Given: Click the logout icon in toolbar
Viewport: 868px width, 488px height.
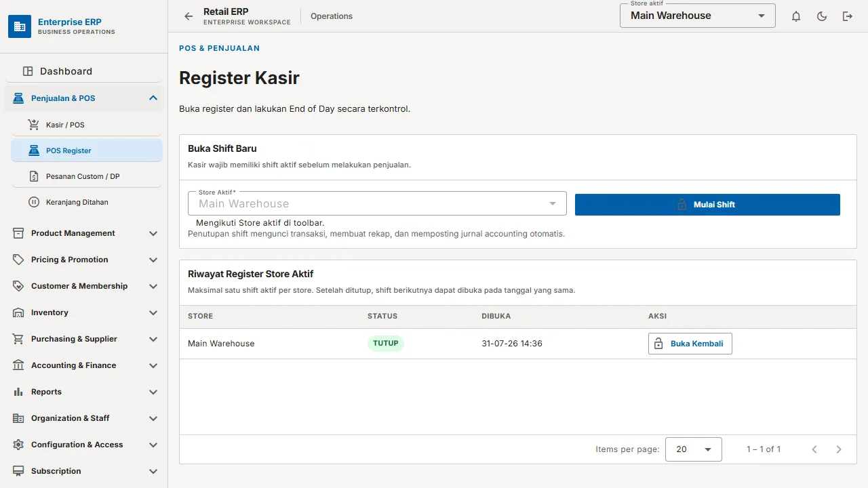Looking at the screenshot, I should point(848,16).
